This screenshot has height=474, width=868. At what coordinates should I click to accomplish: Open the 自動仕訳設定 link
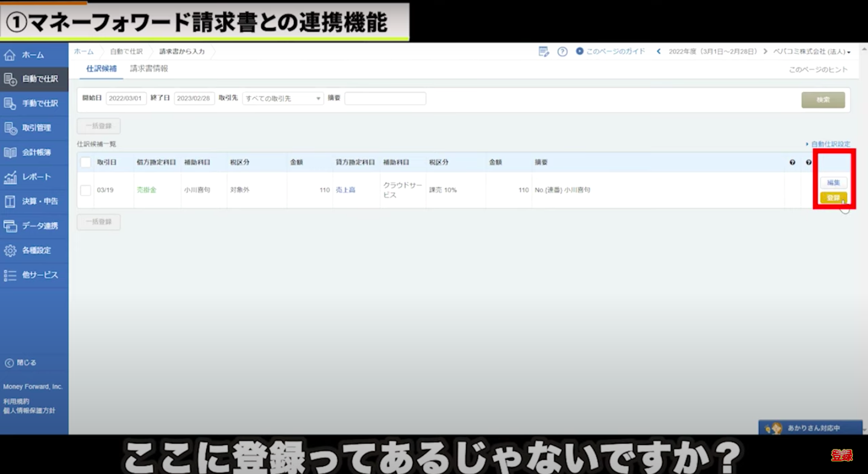(x=830, y=144)
